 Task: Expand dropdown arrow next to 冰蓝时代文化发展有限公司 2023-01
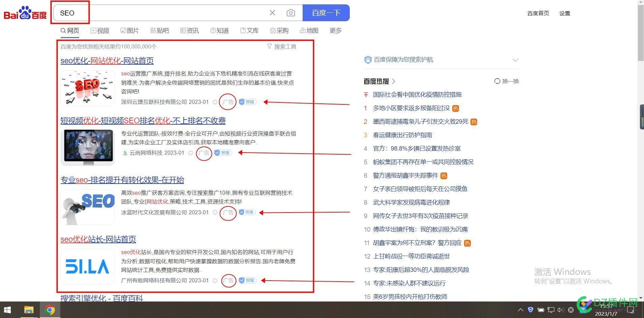pos(215,213)
